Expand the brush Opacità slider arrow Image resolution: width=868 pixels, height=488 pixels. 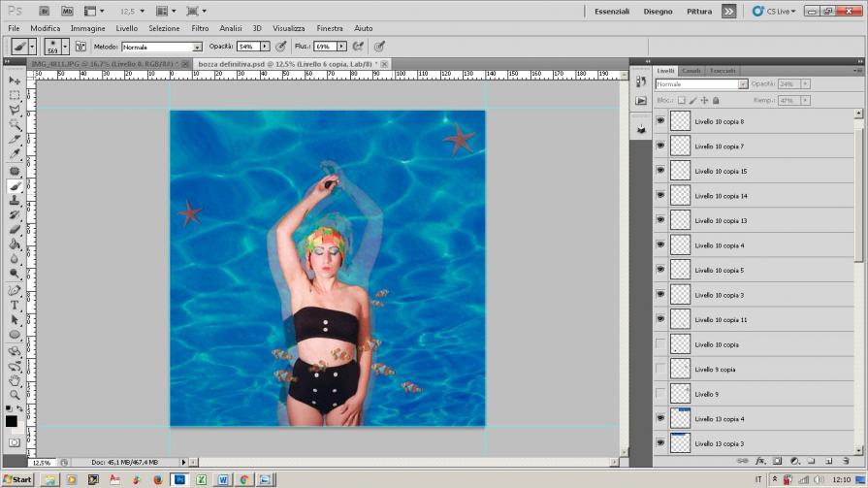(x=265, y=47)
